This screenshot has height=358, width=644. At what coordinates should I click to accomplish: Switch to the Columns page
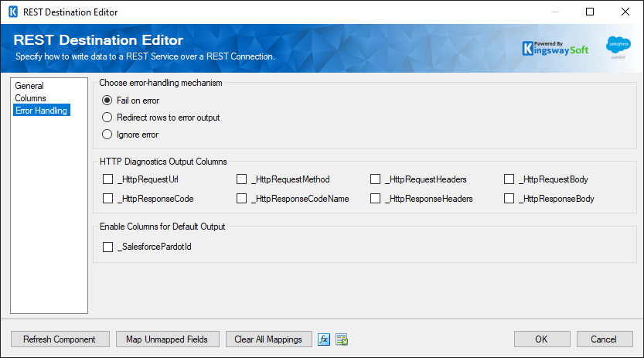click(30, 98)
